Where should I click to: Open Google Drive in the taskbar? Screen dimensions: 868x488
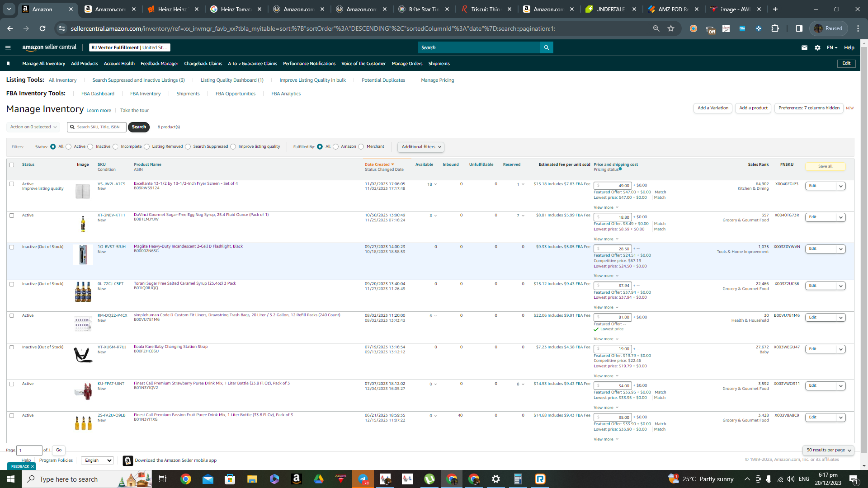click(318, 479)
